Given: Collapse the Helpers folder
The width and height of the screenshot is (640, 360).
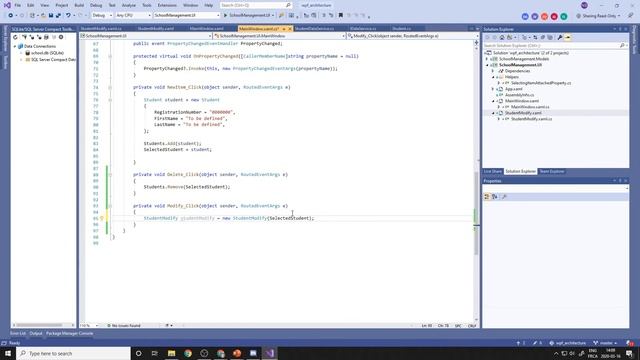Looking at the screenshot, I should coord(493,77).
